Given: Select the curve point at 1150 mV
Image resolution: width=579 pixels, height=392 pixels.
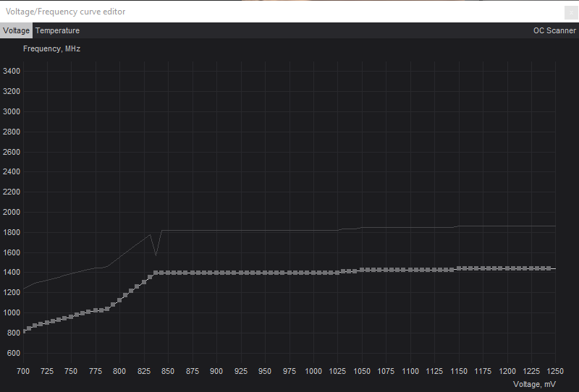Looking at the screenshot, I should point(459,268).
